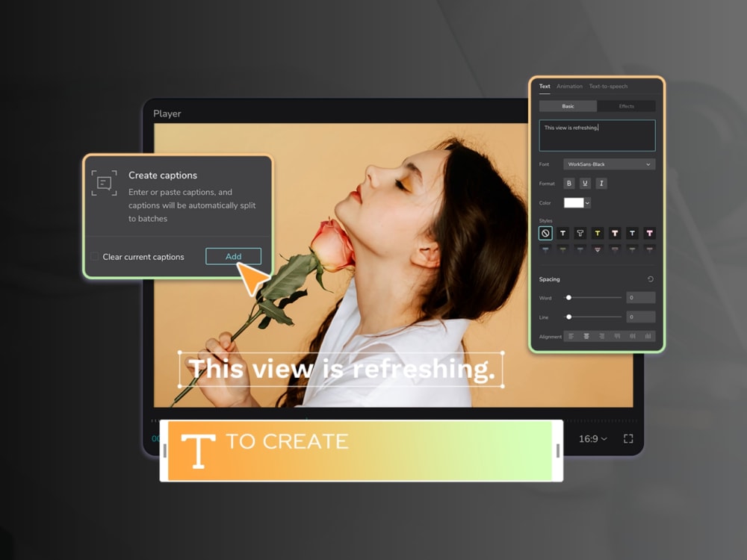The height and width of the screenshot is (560, 747).
Task: Click the Create captions icon
Action: (x=105, y=183)
